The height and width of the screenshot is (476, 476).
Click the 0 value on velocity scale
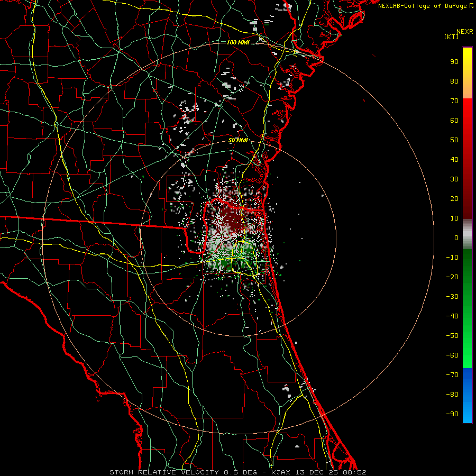coord(456,238)
